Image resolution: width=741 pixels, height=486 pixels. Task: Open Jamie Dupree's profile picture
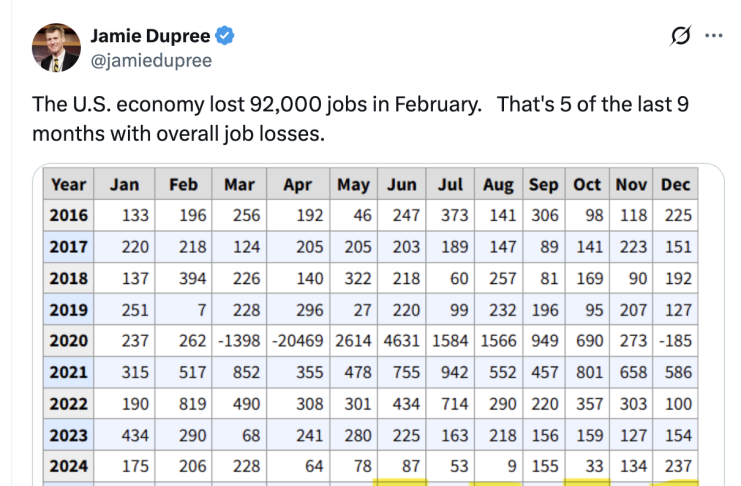tap(55, 47)
